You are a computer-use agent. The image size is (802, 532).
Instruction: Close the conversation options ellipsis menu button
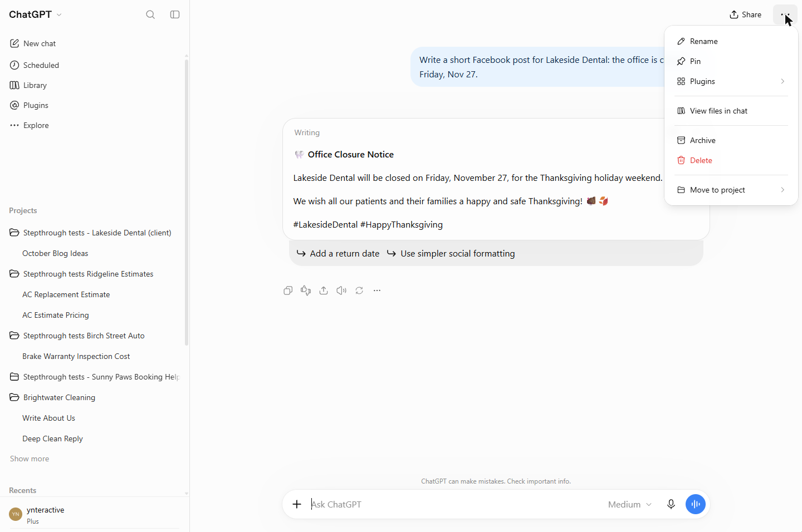click(x=785, y=14)
